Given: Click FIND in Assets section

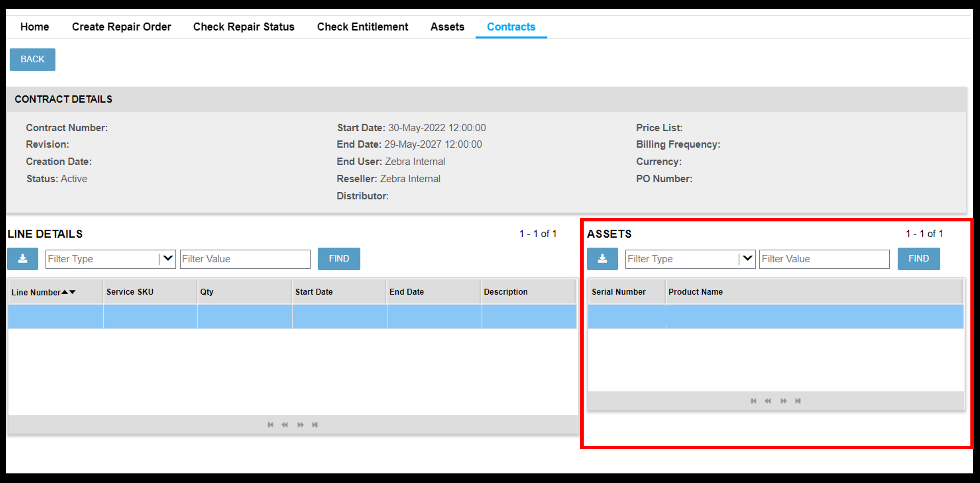Looking at the screenshot, I should point(918,259).
